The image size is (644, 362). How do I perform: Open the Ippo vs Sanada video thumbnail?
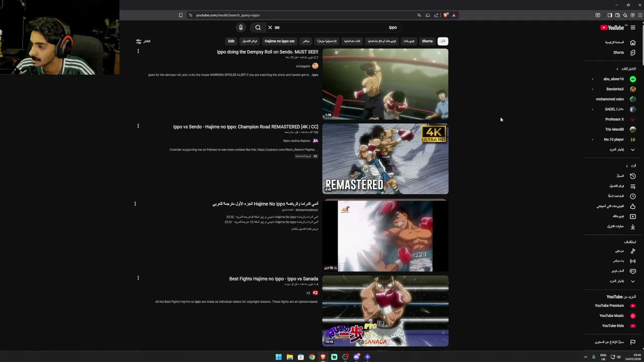pos(385,311)
